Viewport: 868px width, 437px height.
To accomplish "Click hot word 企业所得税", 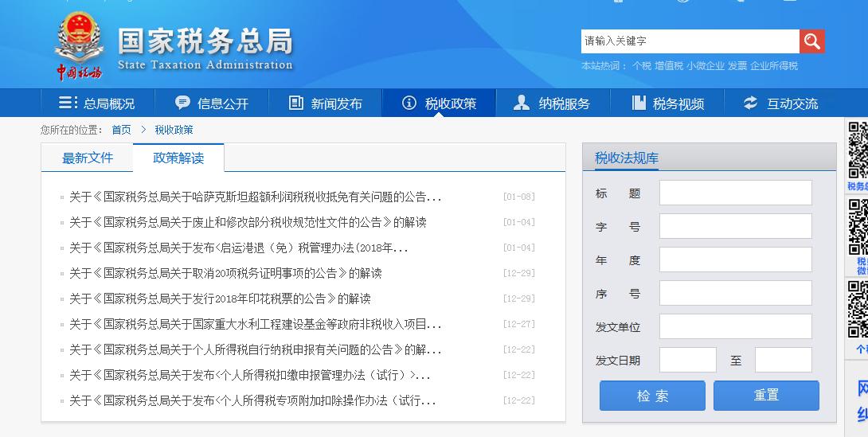I will tap(774, 66).
